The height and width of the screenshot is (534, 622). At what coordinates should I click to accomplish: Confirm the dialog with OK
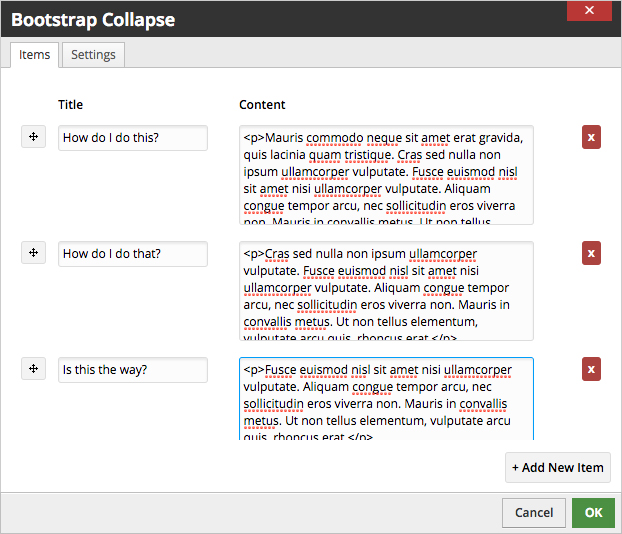593,513
